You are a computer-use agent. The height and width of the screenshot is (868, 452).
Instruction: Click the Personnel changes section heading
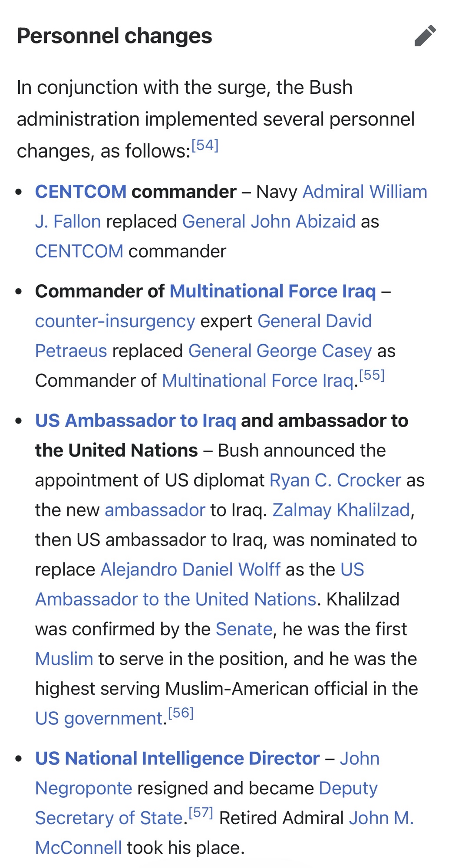[x=115, y=36]
